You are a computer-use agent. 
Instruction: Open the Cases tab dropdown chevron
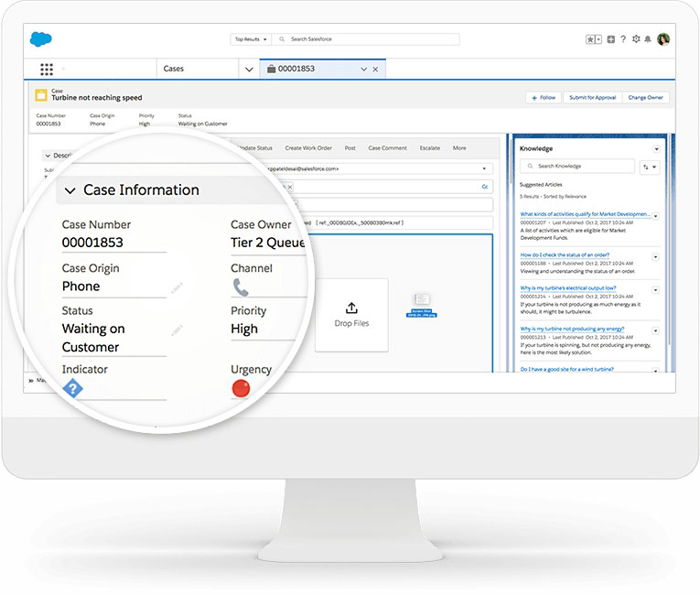click(x=249, y=70)
